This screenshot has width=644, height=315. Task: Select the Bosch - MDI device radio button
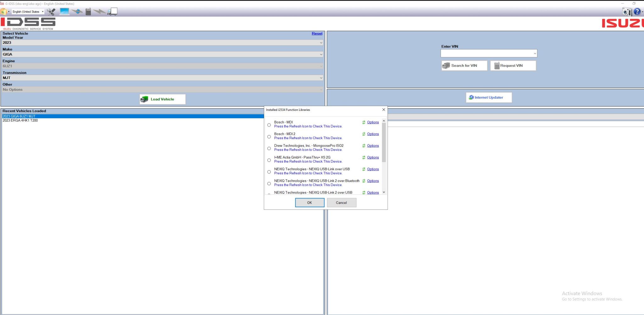click(269, 125)
